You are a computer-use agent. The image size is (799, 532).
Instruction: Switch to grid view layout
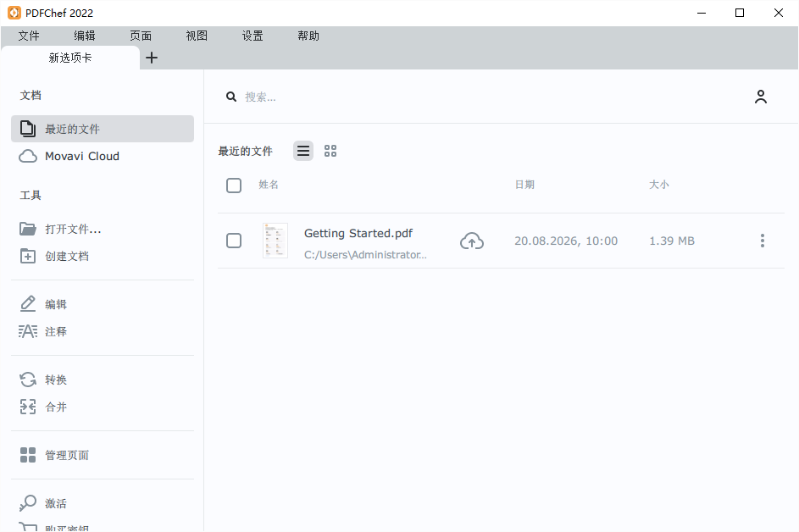tap(330, 151)
